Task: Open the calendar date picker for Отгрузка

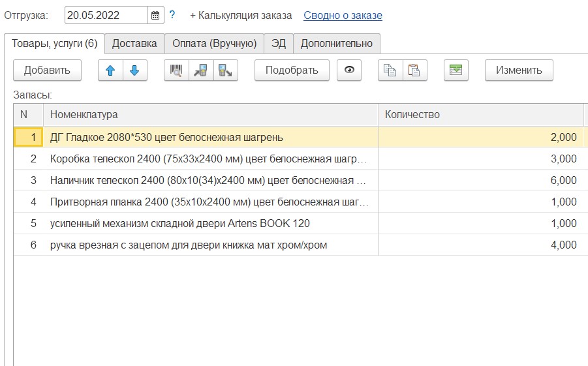Action: point(155,15)
